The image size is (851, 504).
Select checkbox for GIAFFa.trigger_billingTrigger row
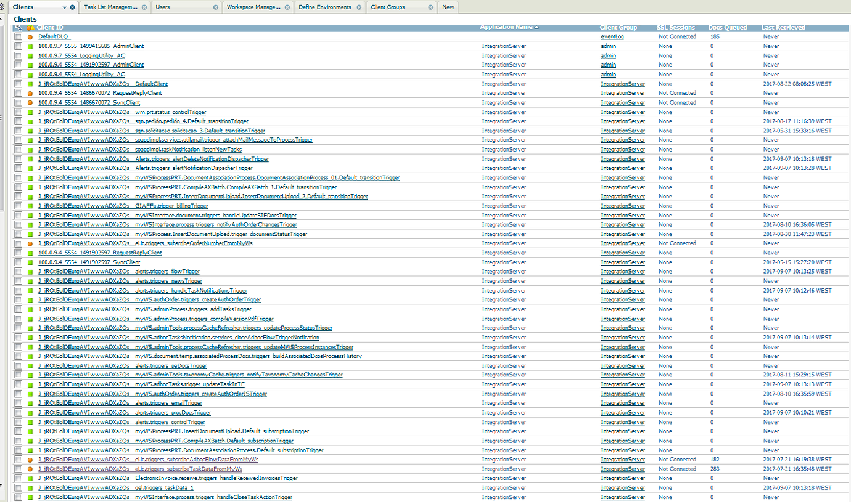coord(18,206)
